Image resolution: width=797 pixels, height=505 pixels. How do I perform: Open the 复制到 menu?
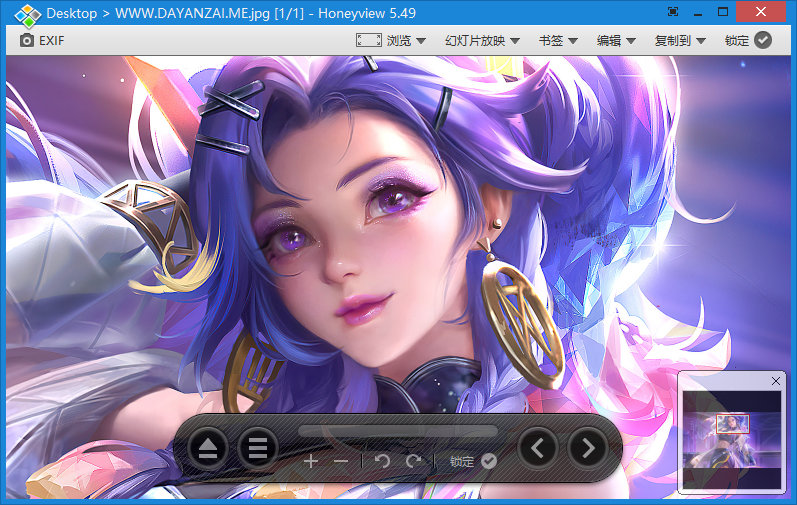coord(680,41)
